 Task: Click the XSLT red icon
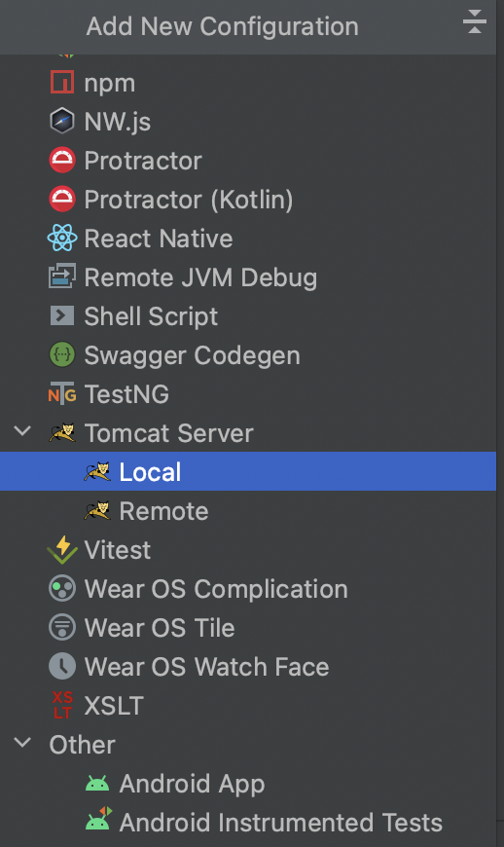62,706
